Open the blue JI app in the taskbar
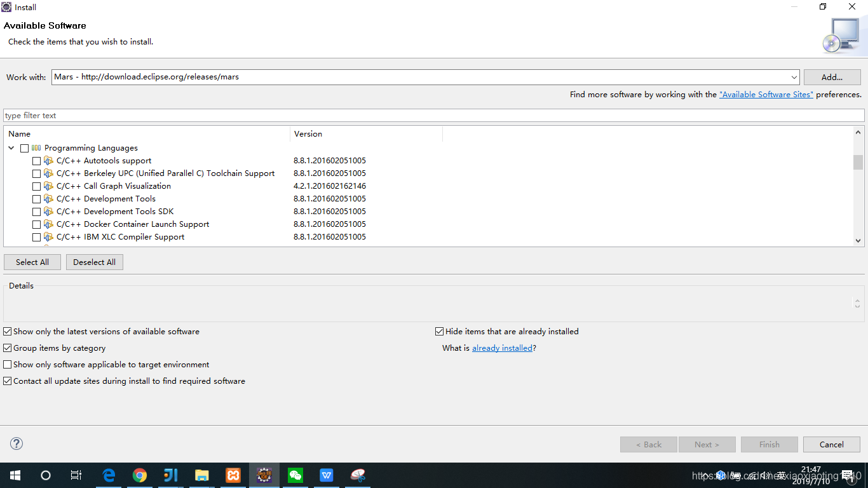The width and height of the screenshot is (868, 488). pos(171,475)
